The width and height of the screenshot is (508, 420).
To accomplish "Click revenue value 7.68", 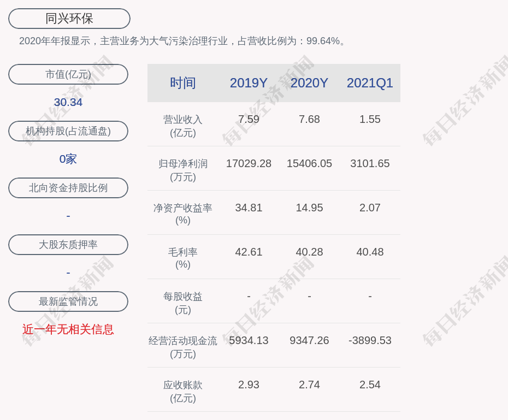I will coord(309,119).
